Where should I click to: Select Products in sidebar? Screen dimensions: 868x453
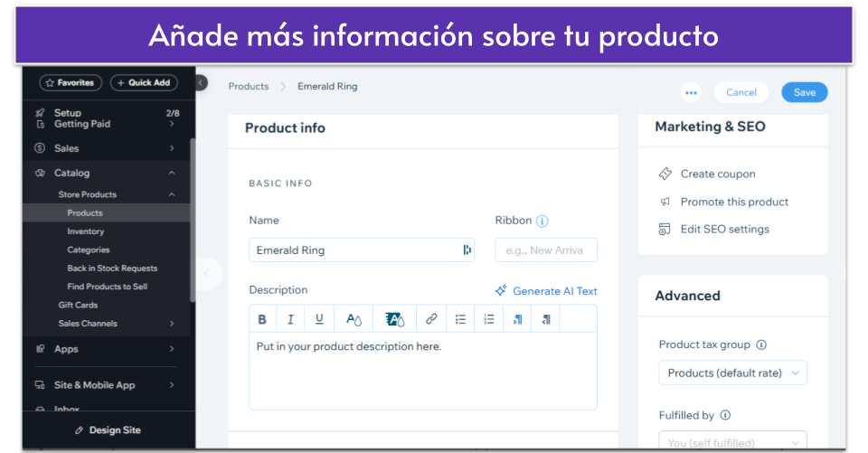tap(107, 212)
